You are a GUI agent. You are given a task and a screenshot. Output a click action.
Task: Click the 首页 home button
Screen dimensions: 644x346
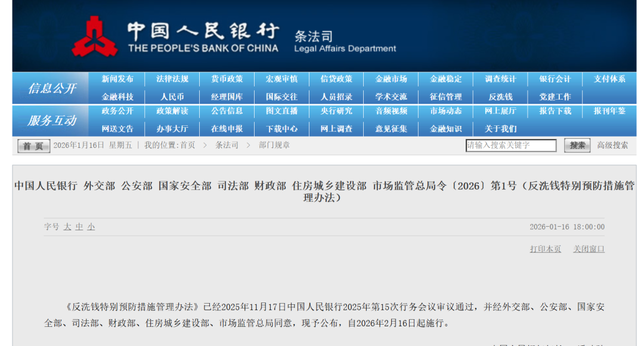point(33,146)
